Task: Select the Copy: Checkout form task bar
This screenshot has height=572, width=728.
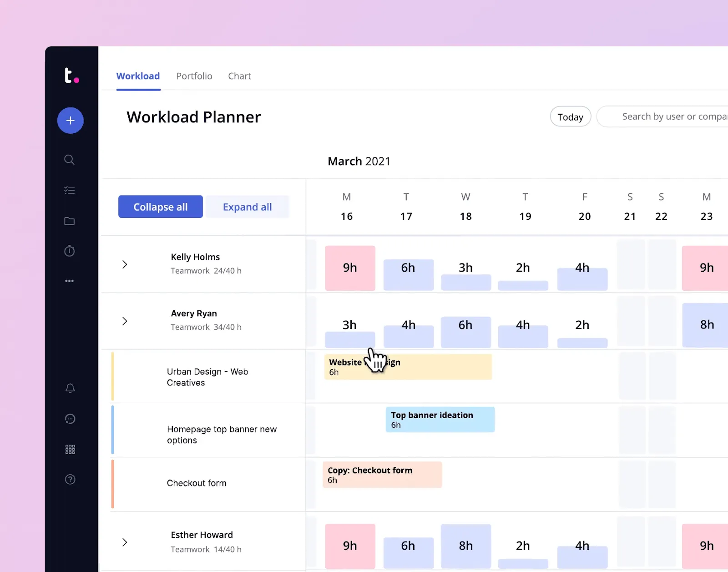Action: pyautogui.click(x=382, y=475)
